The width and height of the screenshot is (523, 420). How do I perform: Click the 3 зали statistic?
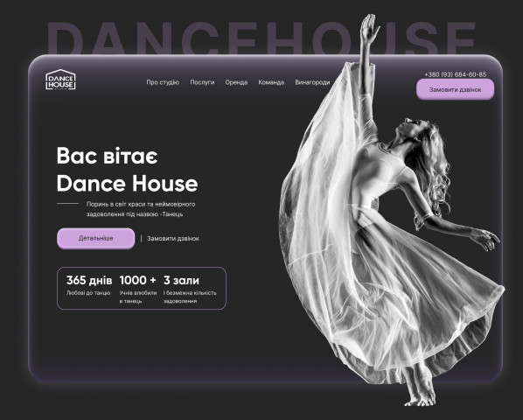(181, 280)
